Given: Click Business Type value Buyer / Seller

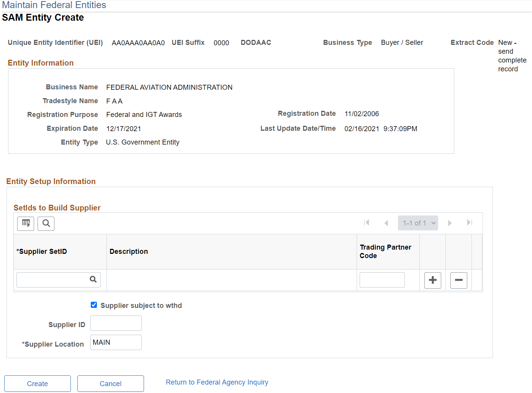Looking at the screenshot, I should [x=402, y=43].
